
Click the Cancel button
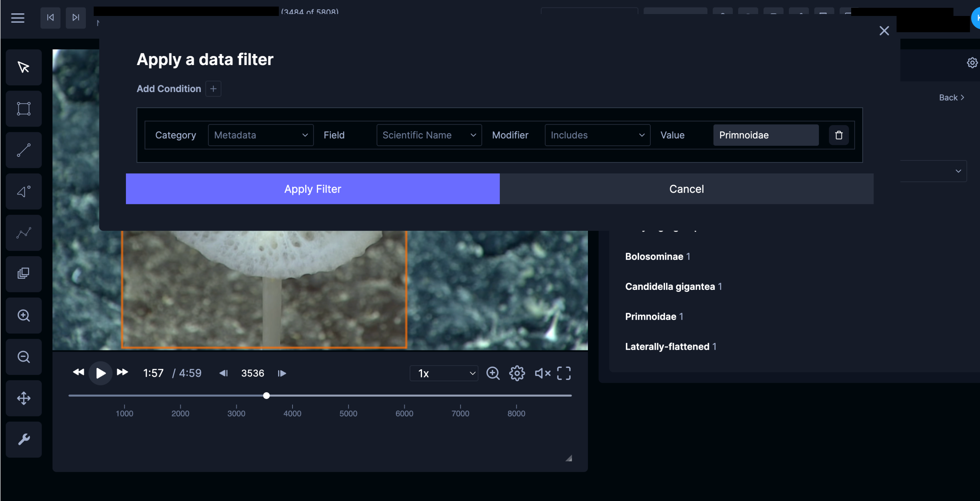point(686,189)
